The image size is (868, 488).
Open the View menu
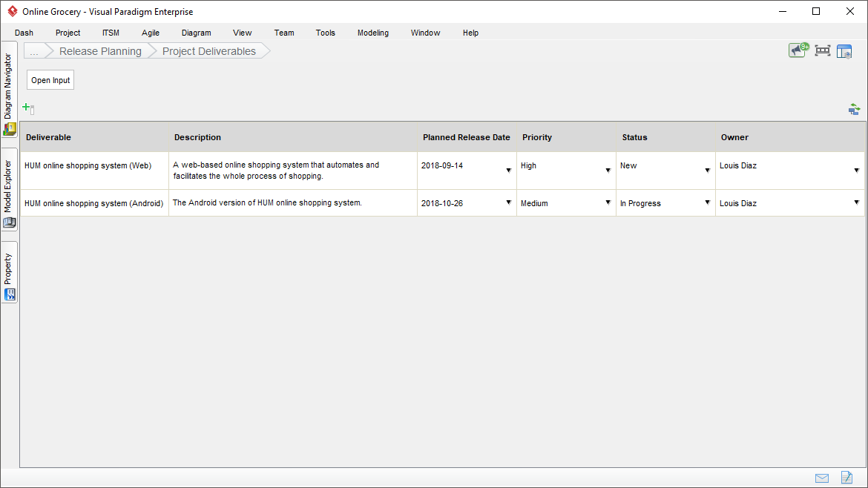[243, 33]
